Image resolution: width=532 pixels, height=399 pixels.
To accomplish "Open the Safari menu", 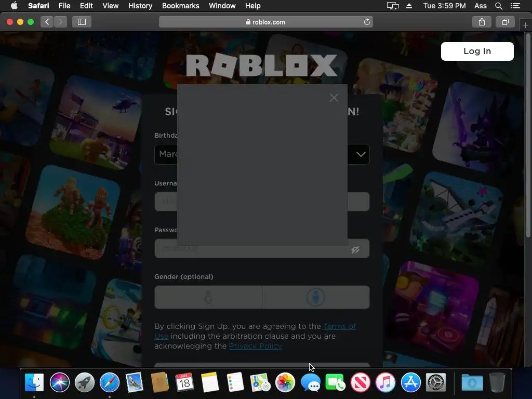I will 38,6.
